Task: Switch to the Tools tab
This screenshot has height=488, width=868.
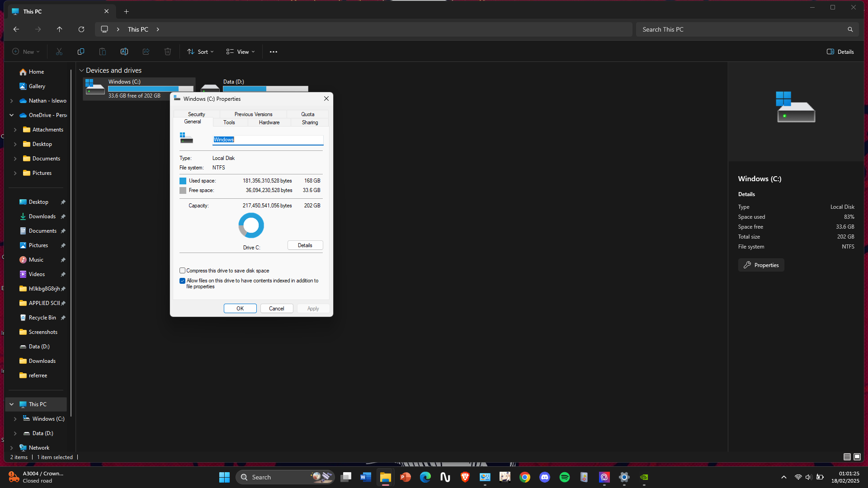Action: pyautogui.click(x=229, y=122)
